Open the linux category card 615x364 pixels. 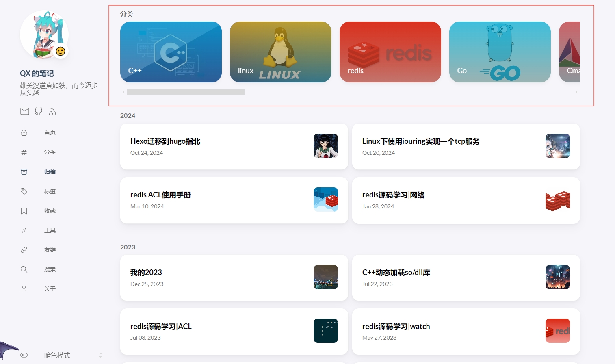(281, 52)
